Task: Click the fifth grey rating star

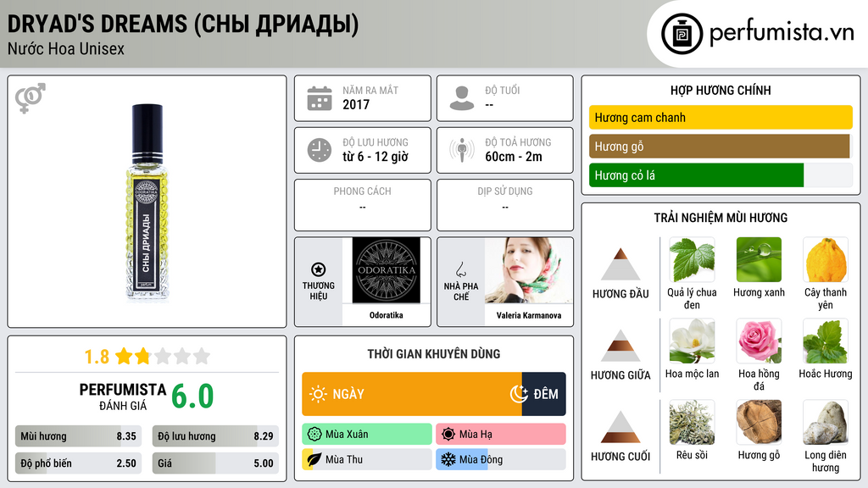Action: (x=202, y=356)
